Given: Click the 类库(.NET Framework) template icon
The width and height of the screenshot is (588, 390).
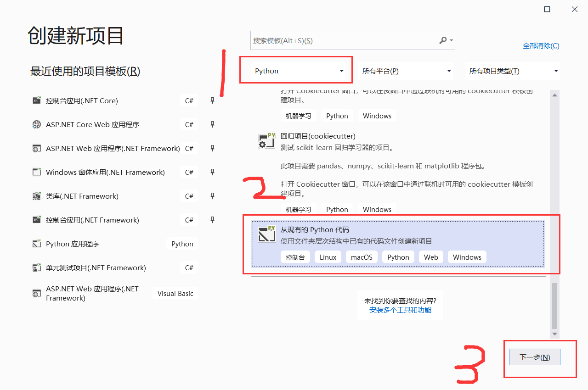Looking at the screenshot, I should [x=37, y=196].
